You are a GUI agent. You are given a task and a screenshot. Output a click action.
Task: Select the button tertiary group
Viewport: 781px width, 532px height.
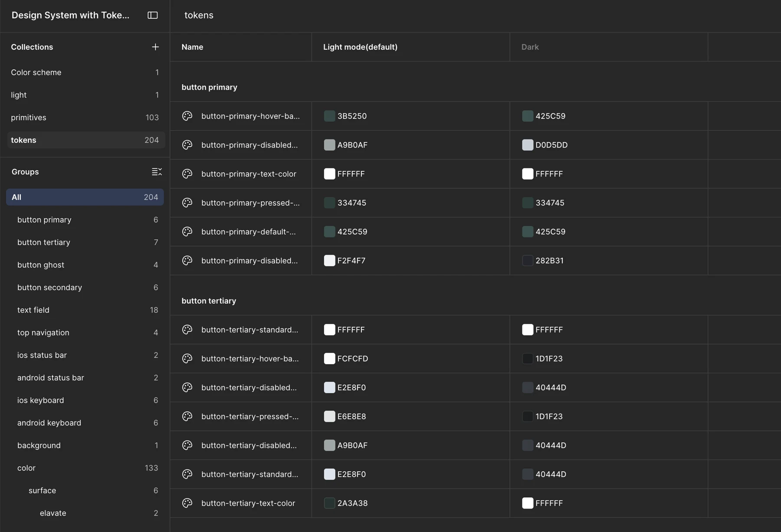click(x=85, y=242)
